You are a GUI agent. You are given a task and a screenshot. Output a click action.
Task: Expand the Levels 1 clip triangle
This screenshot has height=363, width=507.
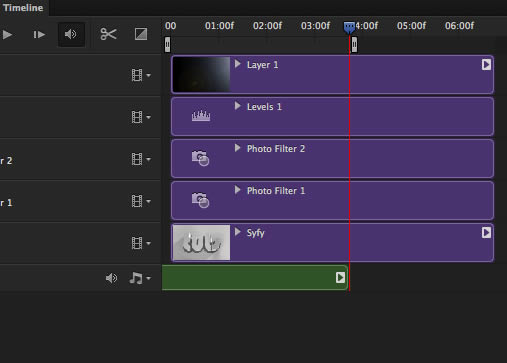pos(238,106)
